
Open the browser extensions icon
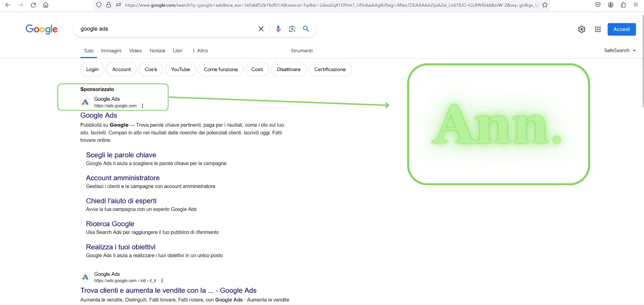(623, 5)
